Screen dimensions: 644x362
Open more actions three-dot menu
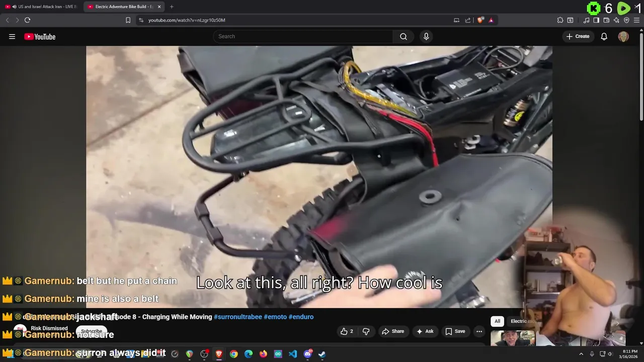click(x=479, y=331)
